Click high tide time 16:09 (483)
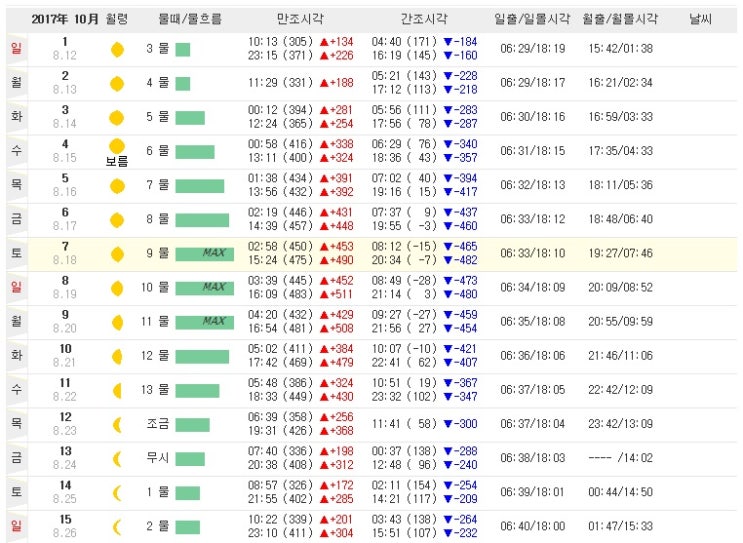 tap(281, 294)
